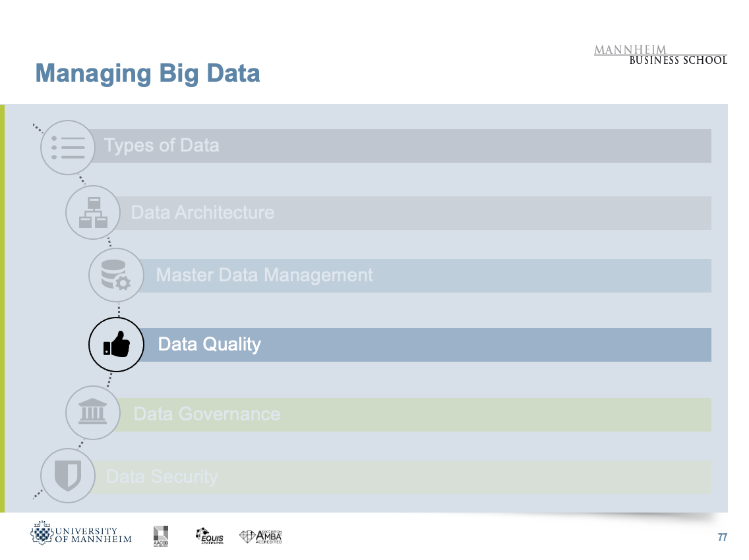This screenshot has width=749, height=560.
Task: Click the green accent strip on left edge
Action: click(2, 308)
